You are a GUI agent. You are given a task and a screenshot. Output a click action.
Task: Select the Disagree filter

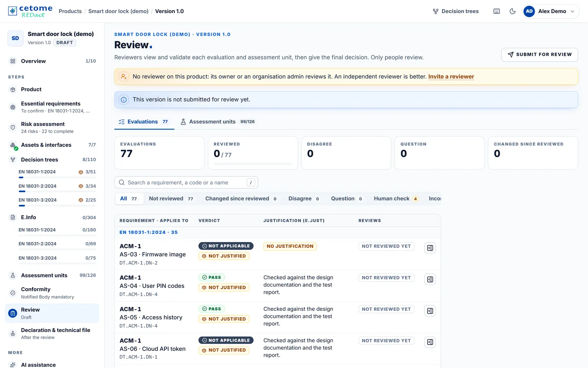(304, 199)
